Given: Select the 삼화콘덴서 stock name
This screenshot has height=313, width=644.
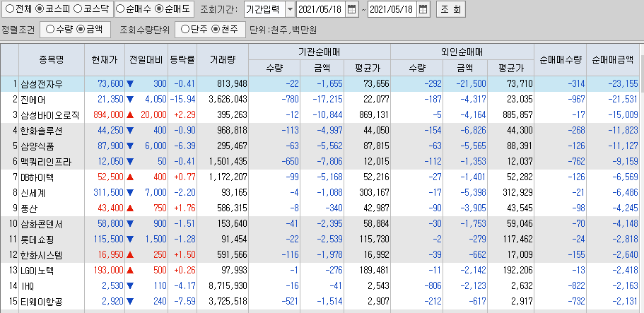Looking at the screenshot, I should click(41, 224).
